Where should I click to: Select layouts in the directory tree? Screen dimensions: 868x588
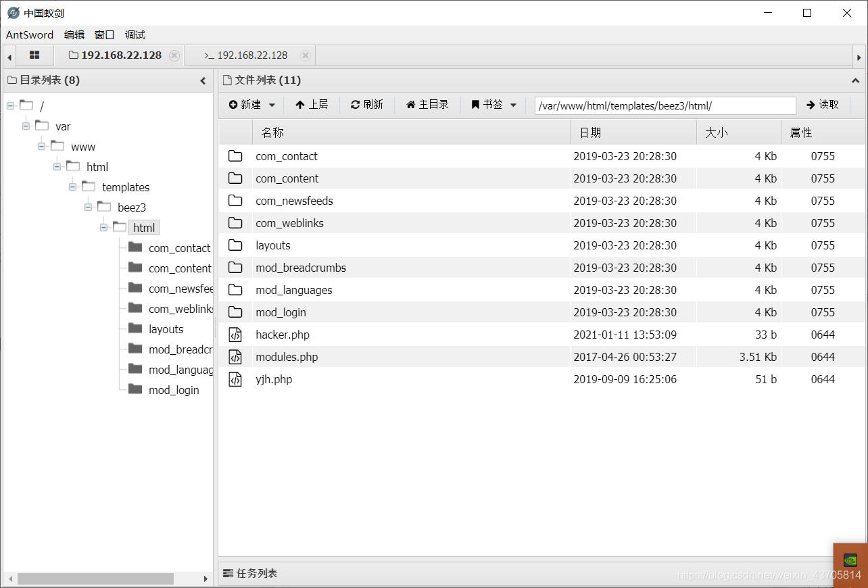tap(166, 329)
